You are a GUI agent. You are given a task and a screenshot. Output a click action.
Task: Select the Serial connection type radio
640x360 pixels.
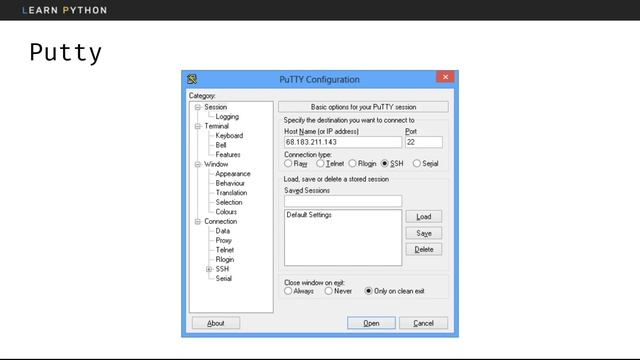[x=416, y=164]
